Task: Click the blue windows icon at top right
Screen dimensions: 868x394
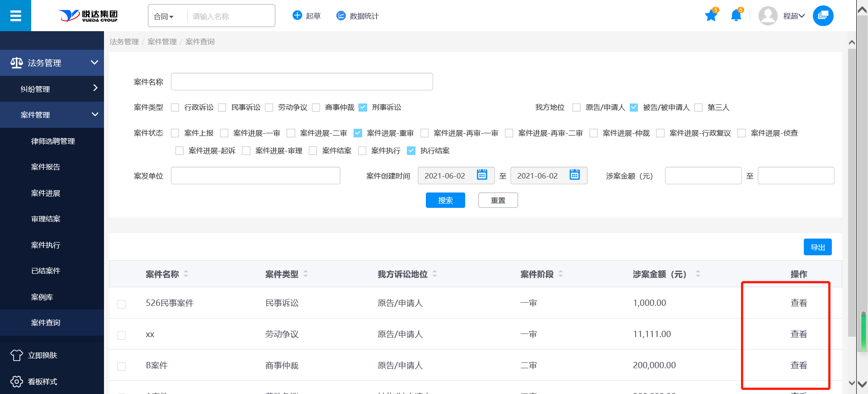Action: (823, 16)
